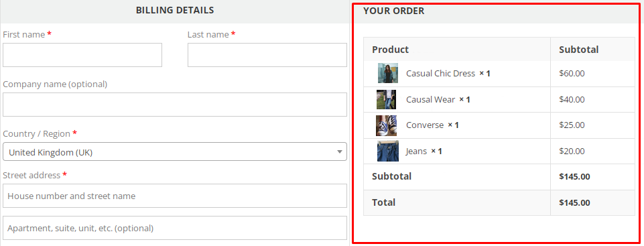Click the Your Order section heading
Image resolution: width=644 pixels, height=246 pixels.
click(x=393, y=11)
